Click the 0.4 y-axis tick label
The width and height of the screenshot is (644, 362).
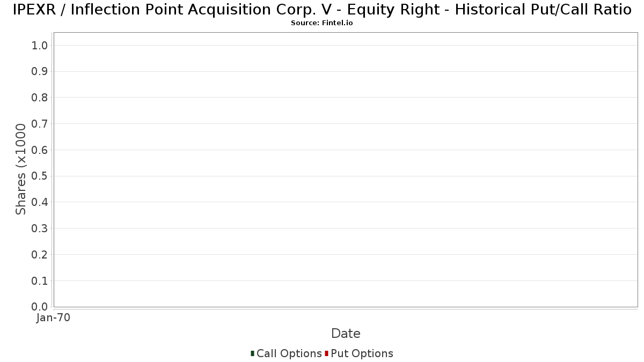coord(40,202)
